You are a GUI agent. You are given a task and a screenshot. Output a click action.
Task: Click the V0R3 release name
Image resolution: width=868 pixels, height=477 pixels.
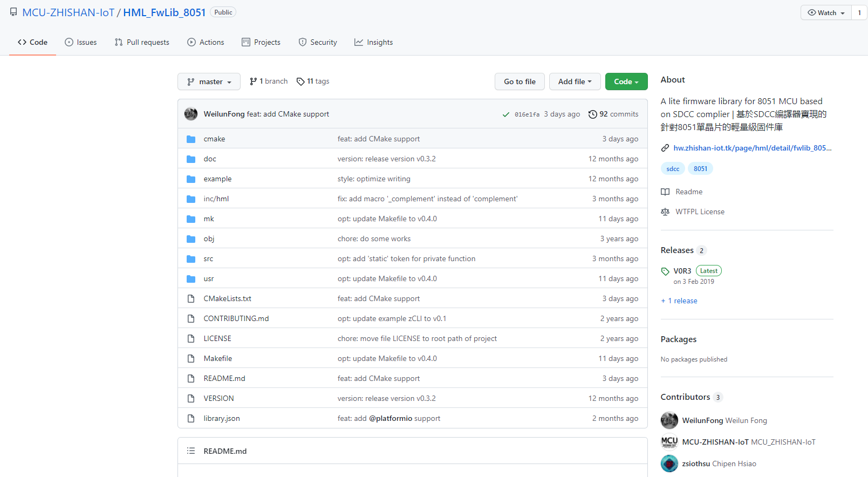click(682, 271)
